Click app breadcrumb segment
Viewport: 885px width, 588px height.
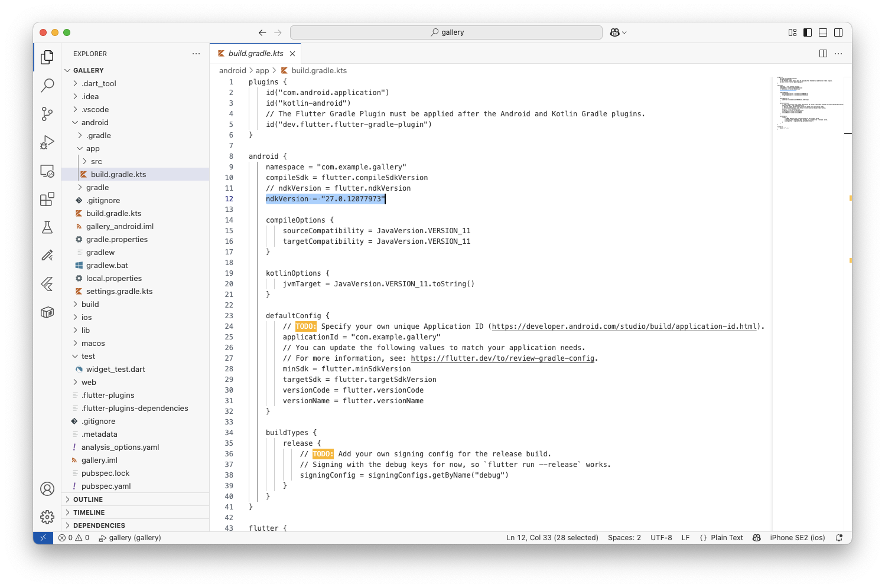tap(262, 70)
